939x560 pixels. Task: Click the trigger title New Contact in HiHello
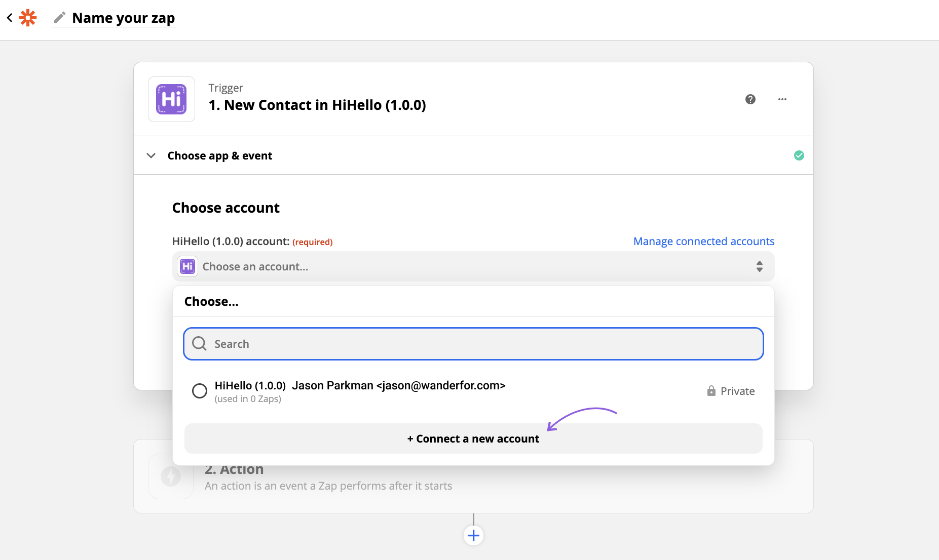(x=317, y=105)
